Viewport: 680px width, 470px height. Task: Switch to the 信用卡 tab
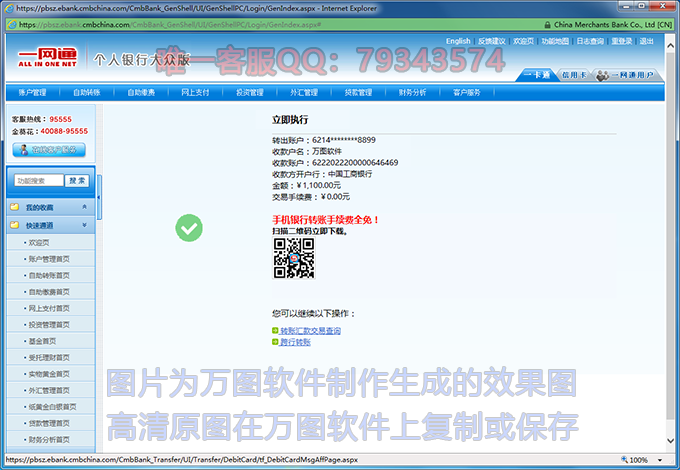pos(574,75)
